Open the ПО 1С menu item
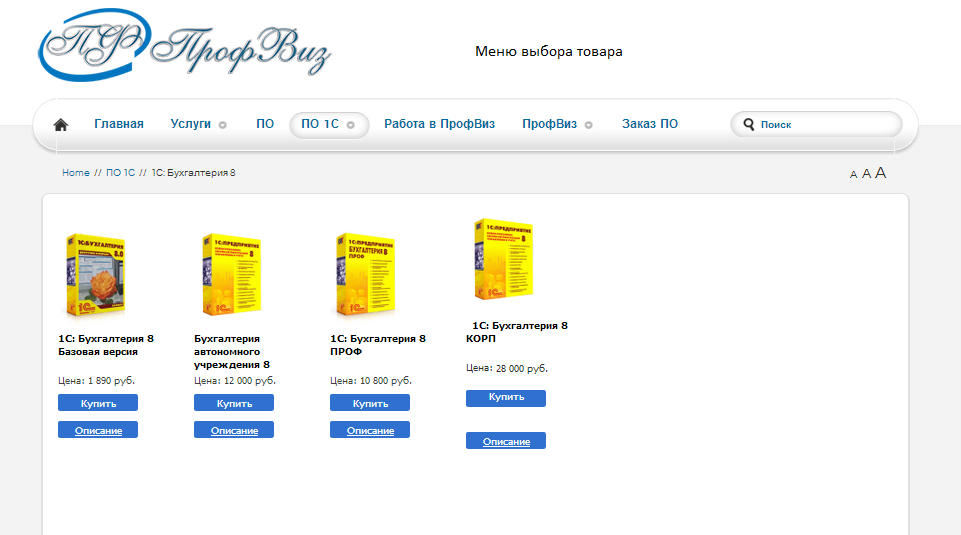The height and width of the screenshot is (535, 961). coord(320,124)
